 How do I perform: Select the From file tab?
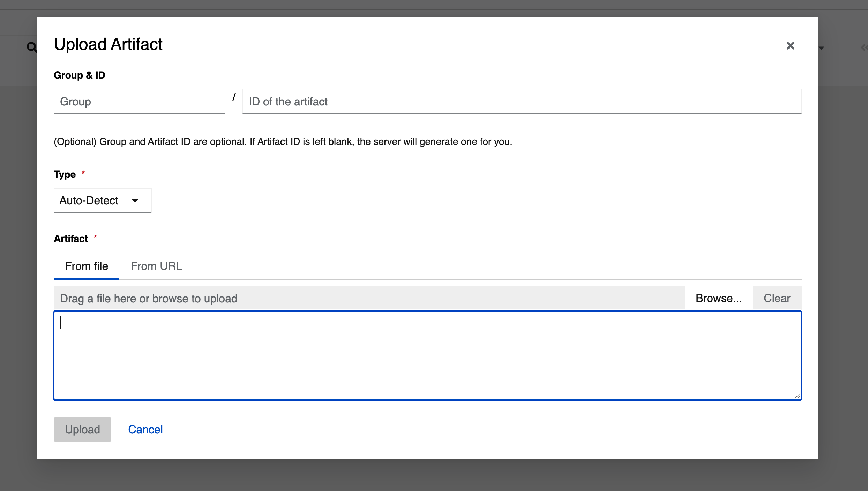[87, 266]
